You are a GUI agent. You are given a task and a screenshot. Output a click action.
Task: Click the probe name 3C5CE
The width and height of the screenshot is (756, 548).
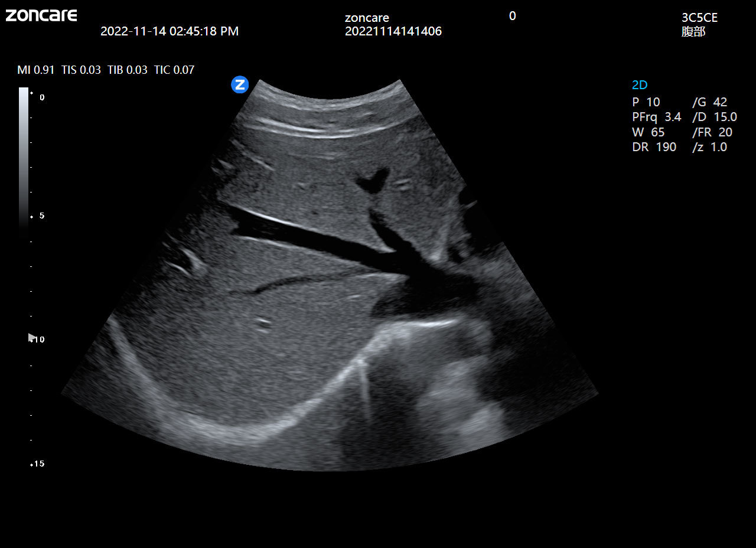pos(699,18)
